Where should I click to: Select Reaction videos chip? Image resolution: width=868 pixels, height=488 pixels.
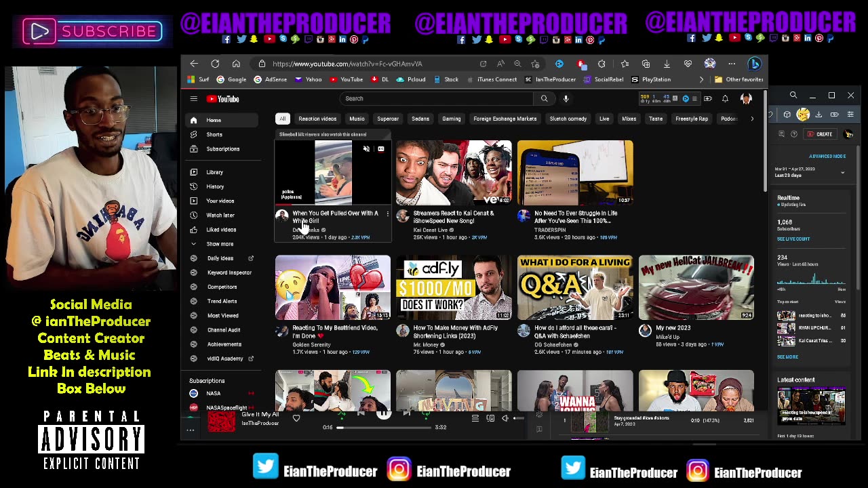pos(317,119)
